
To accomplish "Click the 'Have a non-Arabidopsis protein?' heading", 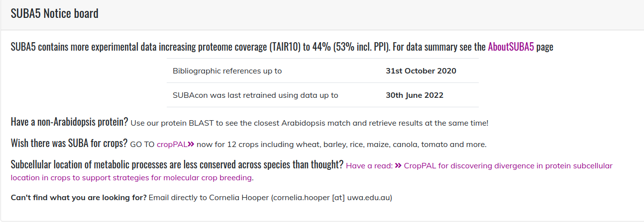I will click(69, 122).
